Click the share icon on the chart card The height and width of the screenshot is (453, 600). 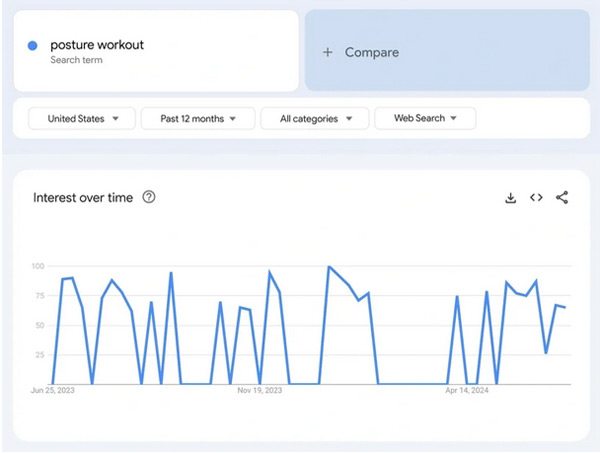[562, 198]
